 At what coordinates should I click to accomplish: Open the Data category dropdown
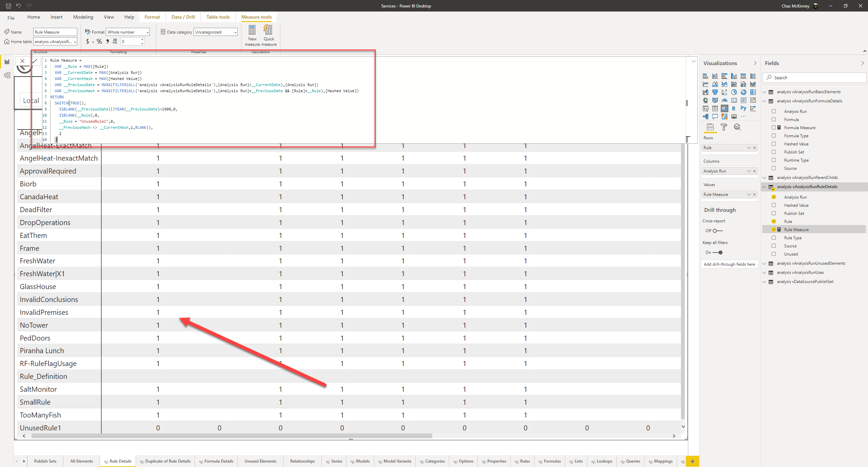(x=216, y=32)
